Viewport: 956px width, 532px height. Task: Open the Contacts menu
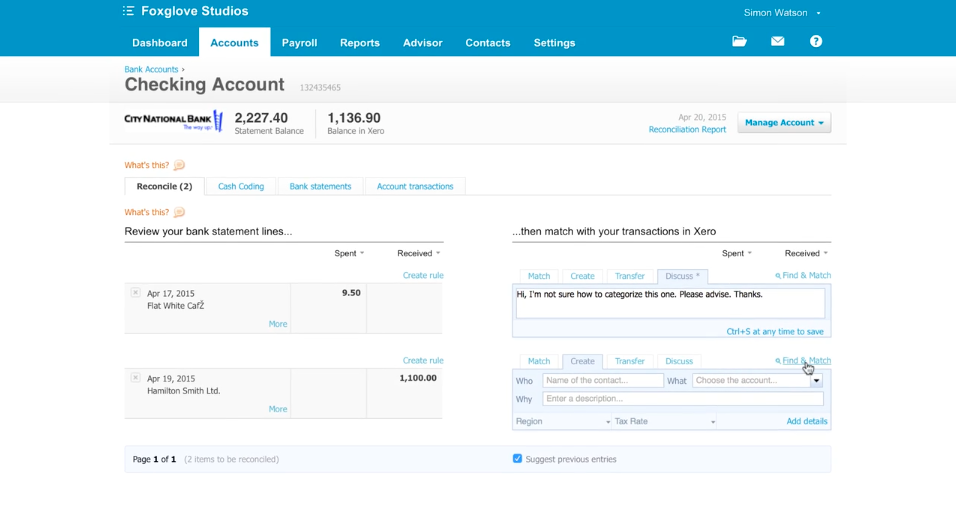[488, 43]
